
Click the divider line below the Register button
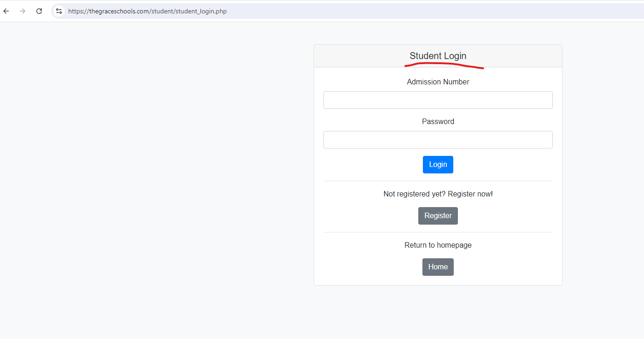[x=438, y=232]
